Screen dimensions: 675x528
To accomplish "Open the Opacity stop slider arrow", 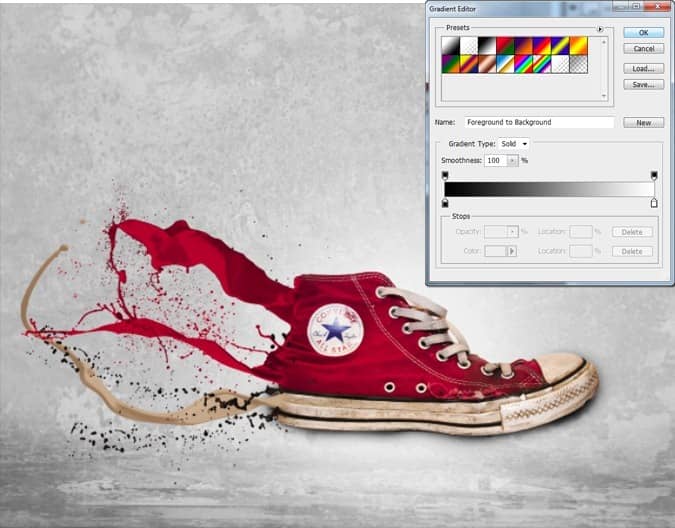I will pos(512,232).
